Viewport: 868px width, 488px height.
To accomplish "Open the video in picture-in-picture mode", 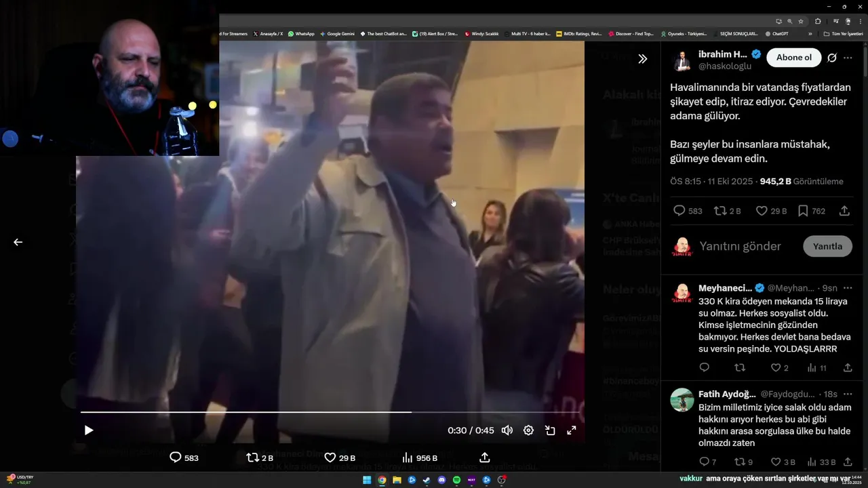I will point(550,430).
